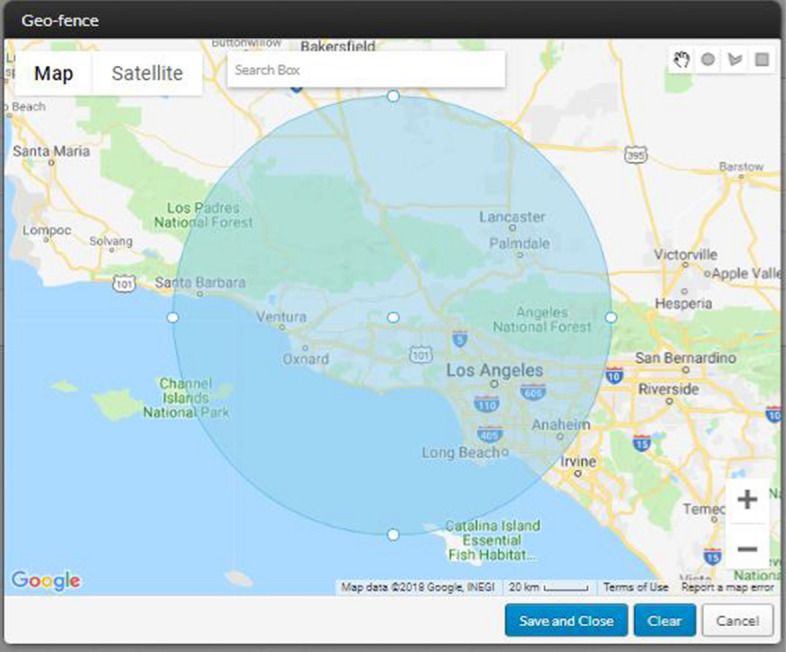Zoom in with the plus button
The height and width of the screenshot is (652, 786).
(x=746, y=500)
